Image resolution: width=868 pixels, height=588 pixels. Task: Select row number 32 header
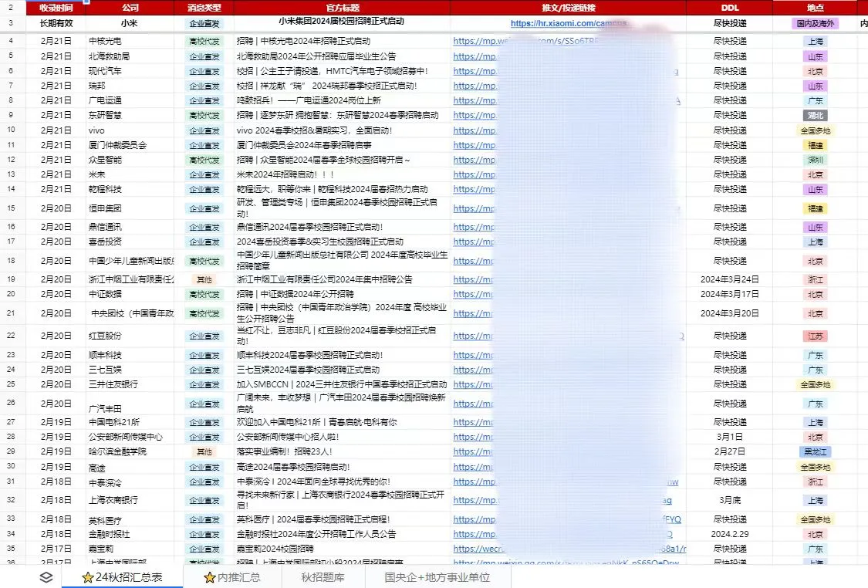coord(11,500)
